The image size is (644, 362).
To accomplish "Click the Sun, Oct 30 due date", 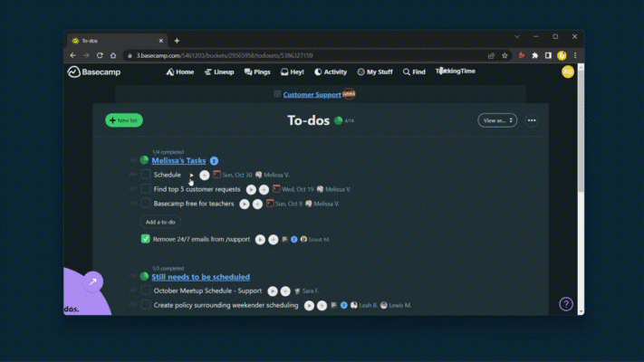I will coord(237,175).
